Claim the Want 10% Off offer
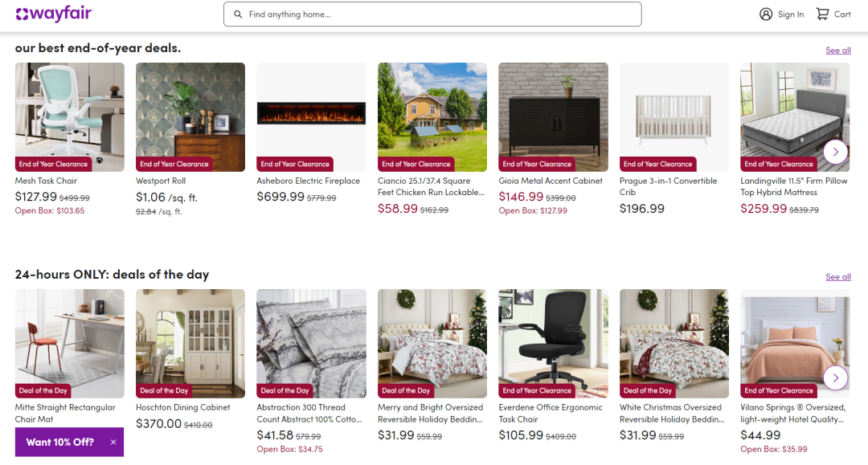 tap(59, 442)
